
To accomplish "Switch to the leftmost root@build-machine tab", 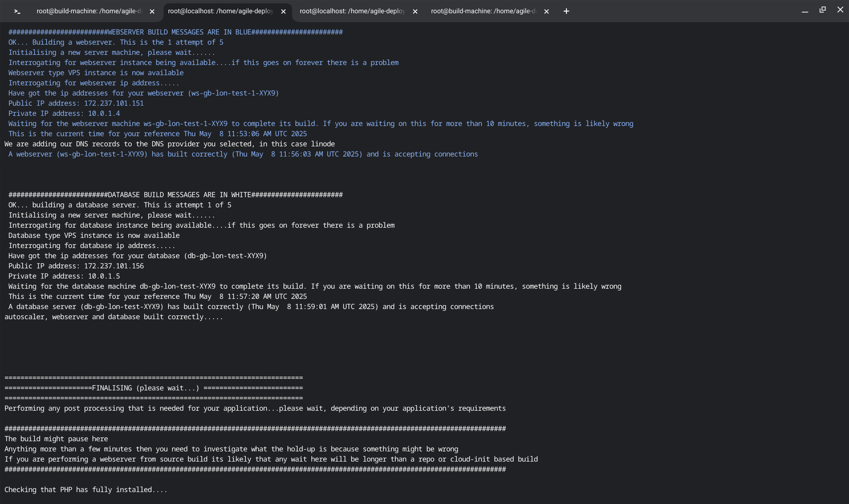I will coord(88,11).
